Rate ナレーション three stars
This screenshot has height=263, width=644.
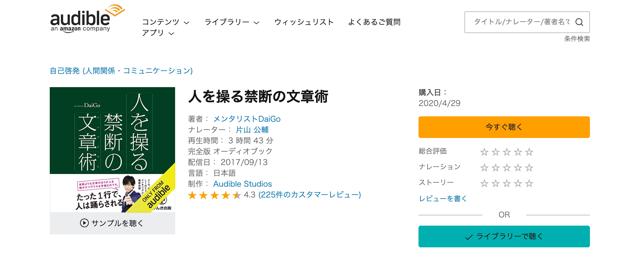[x=507, y=167]
